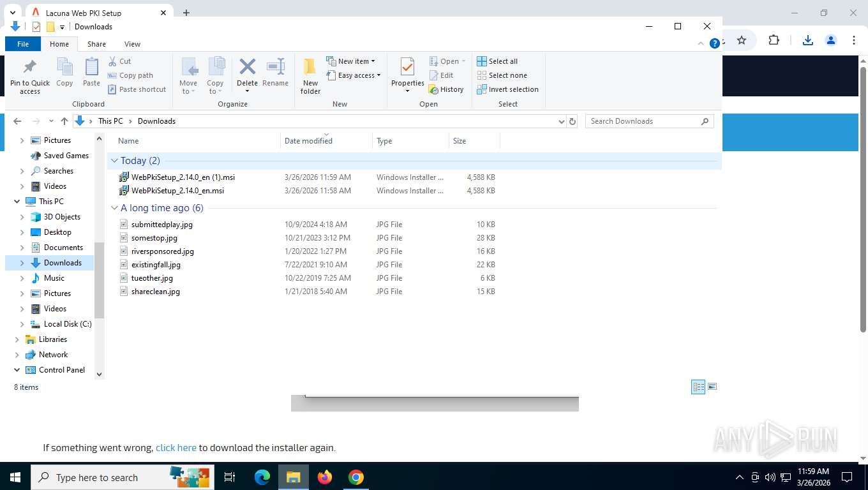The height and width of the screenshot is (490, 868).
Task: Click the Paste icon in ribbon
Action: point(92,66)
